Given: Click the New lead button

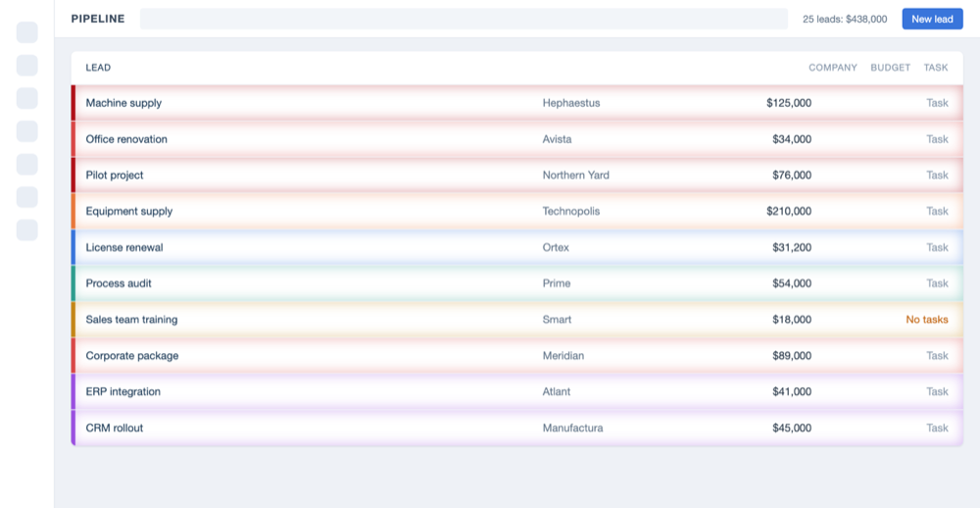Looking at the screenshot, I should 932,19.
